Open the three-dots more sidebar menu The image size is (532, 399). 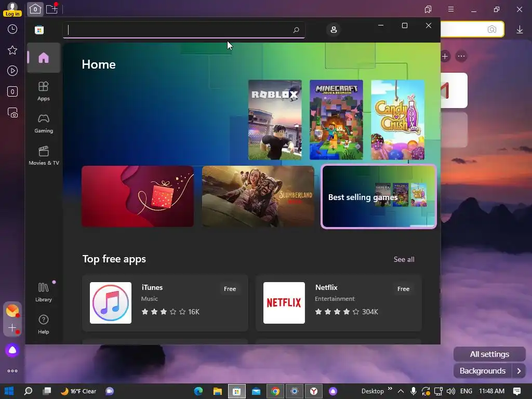(x=12, y=371)
